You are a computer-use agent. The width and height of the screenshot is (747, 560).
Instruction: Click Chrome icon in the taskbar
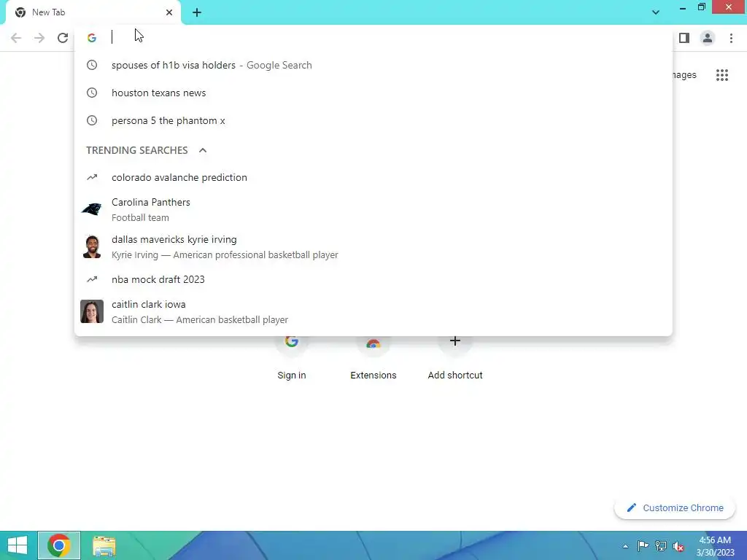coord(59,545)
